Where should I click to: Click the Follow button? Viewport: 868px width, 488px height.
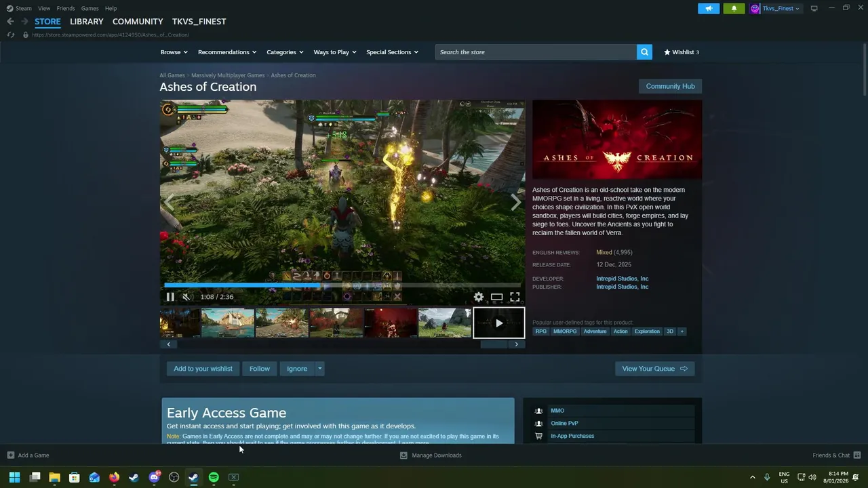point(259,369)
